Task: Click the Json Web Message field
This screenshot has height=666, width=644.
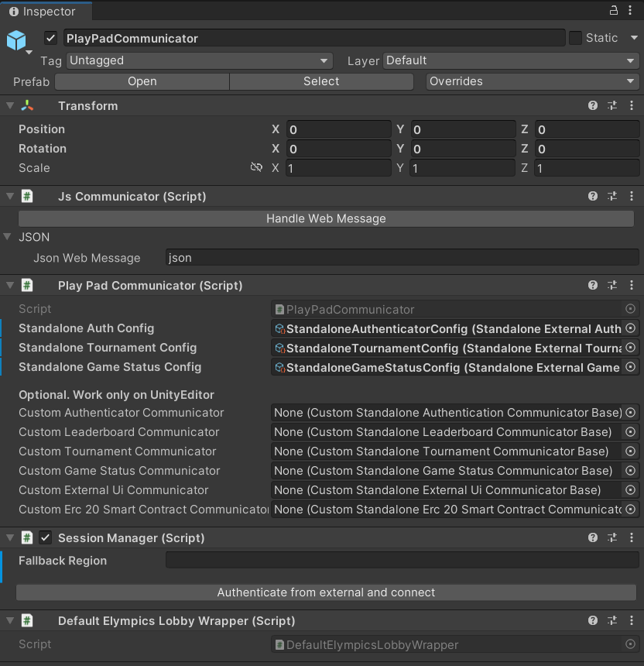Action: (x=402, y=258)
